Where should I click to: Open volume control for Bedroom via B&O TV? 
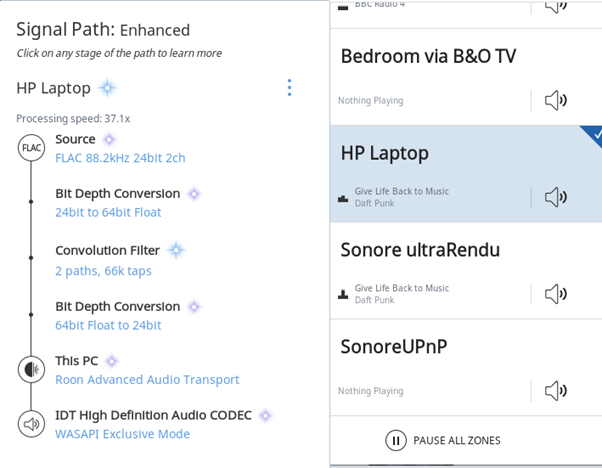pyautogui.click(x=556, y=100)
